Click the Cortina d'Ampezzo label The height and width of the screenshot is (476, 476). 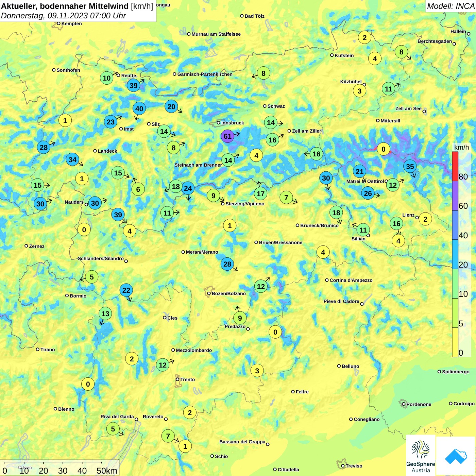click(351, 280)
